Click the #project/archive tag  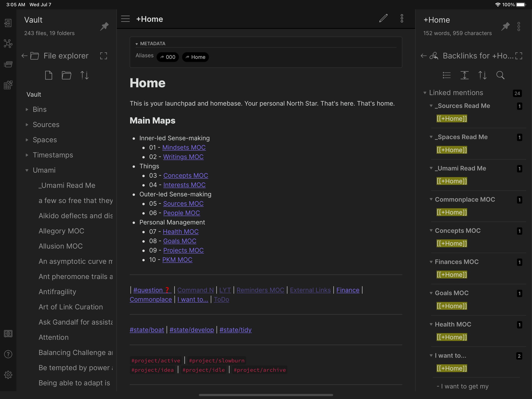coord(260,370)
